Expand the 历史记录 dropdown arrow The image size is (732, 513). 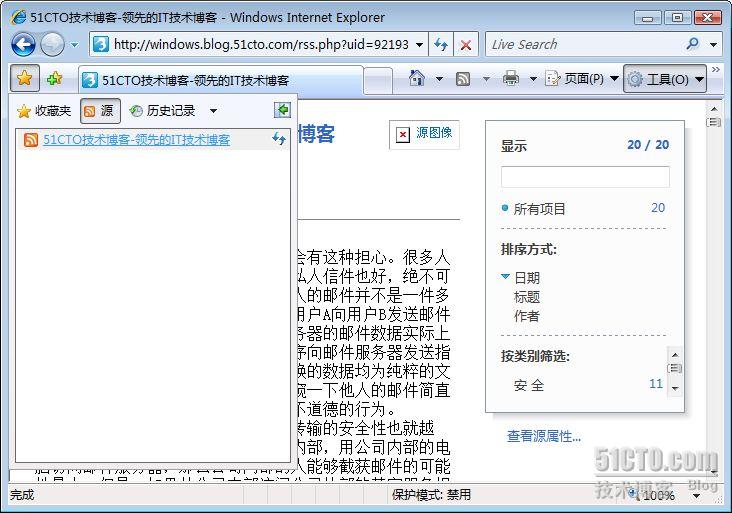pos(213,111)
